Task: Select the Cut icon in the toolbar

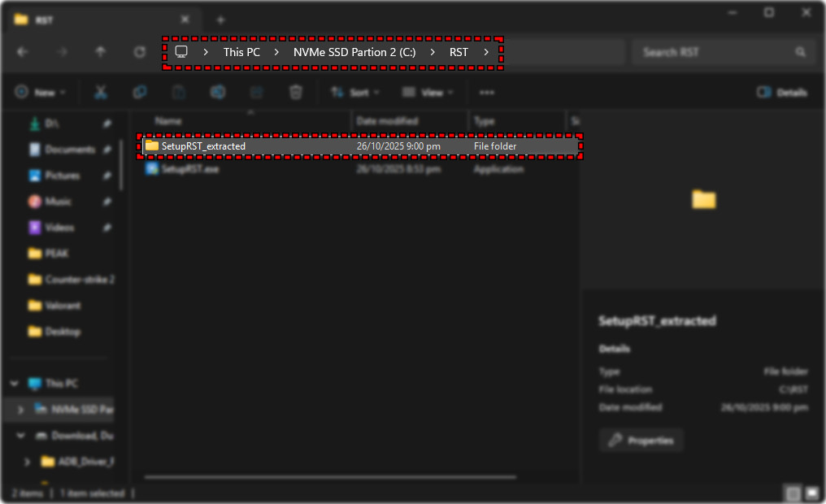Action: pyautogui.click(x=100, y=92)
